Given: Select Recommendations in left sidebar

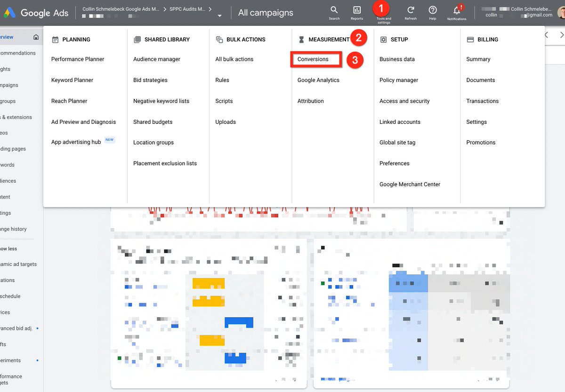Looking at the screenshot, I should pos(18,53).
